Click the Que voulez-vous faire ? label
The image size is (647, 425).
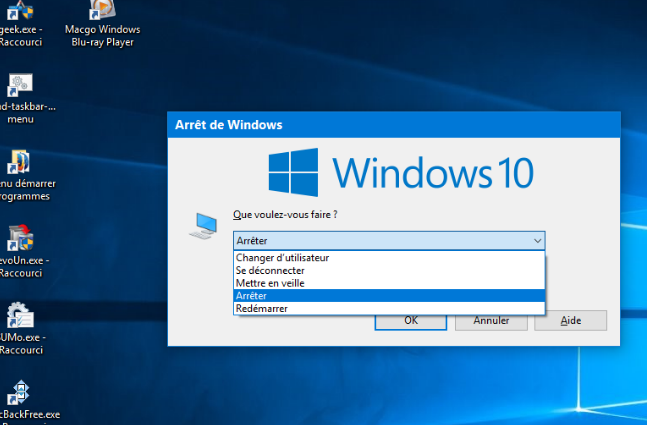(x=285, y=215)
